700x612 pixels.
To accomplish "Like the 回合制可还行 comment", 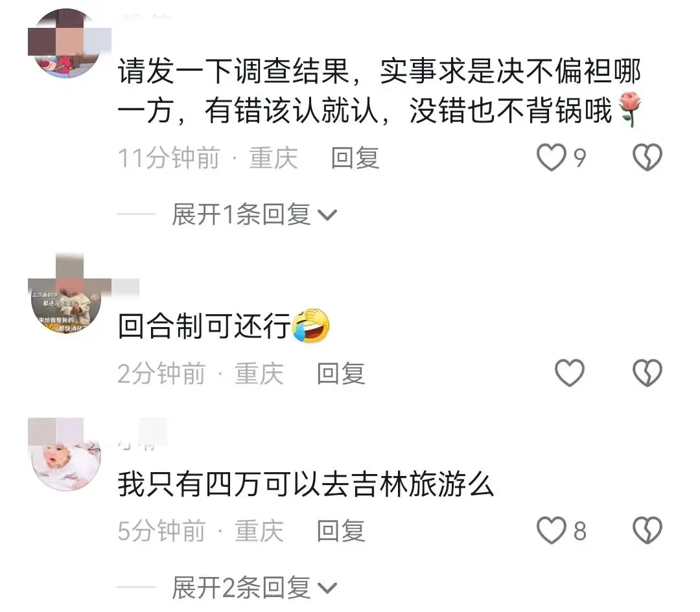I will coord(570,373).
